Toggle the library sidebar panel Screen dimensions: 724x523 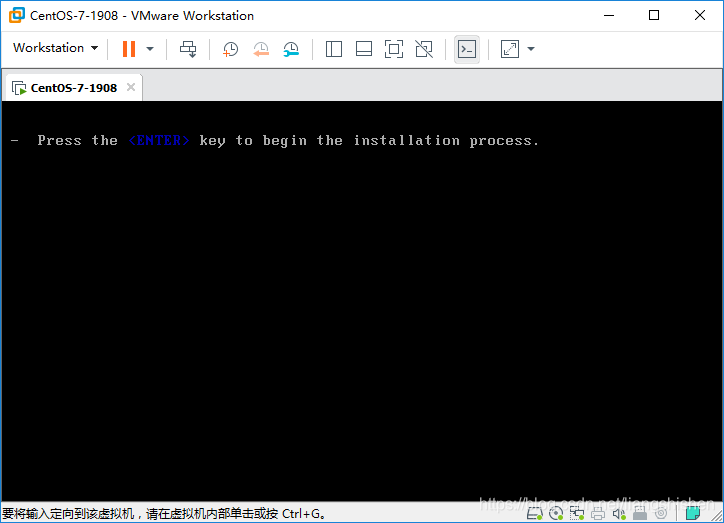[x=333, y=48]
